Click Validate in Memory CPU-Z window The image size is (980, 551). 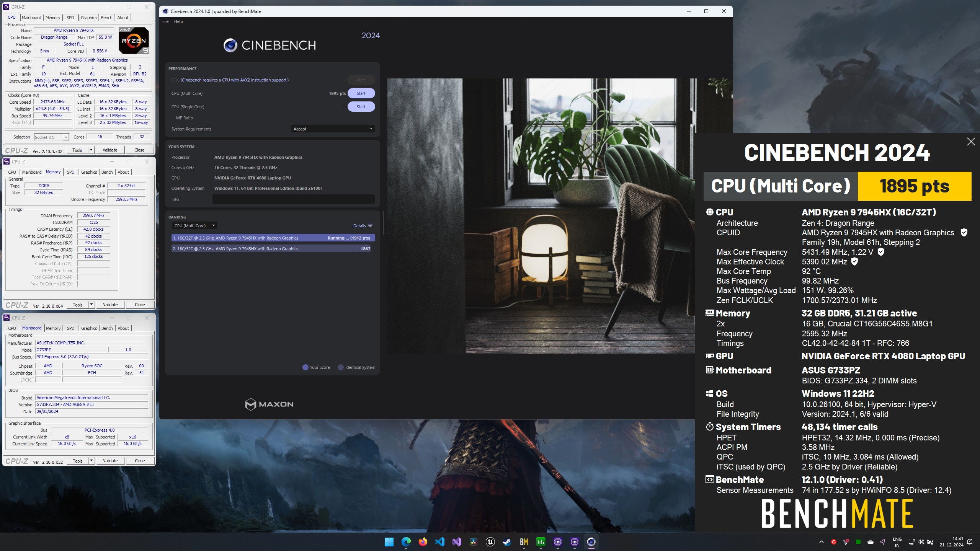coord(110,305)
